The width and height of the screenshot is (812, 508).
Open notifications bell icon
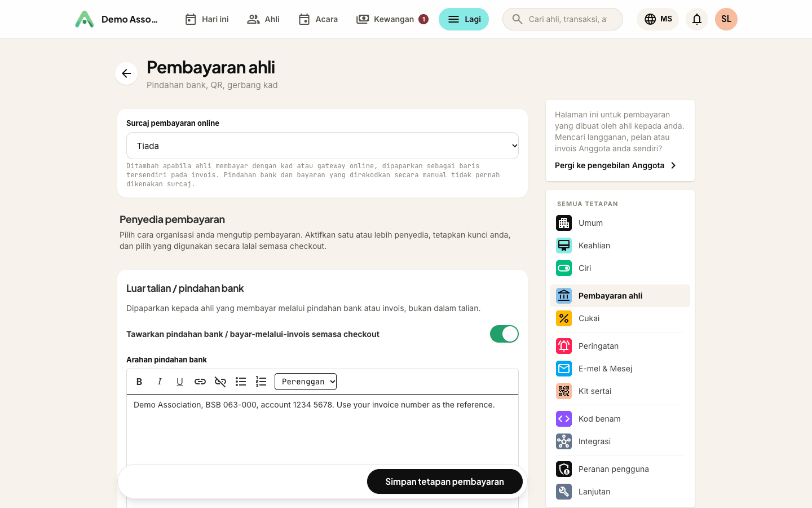(x=697, y=19)
